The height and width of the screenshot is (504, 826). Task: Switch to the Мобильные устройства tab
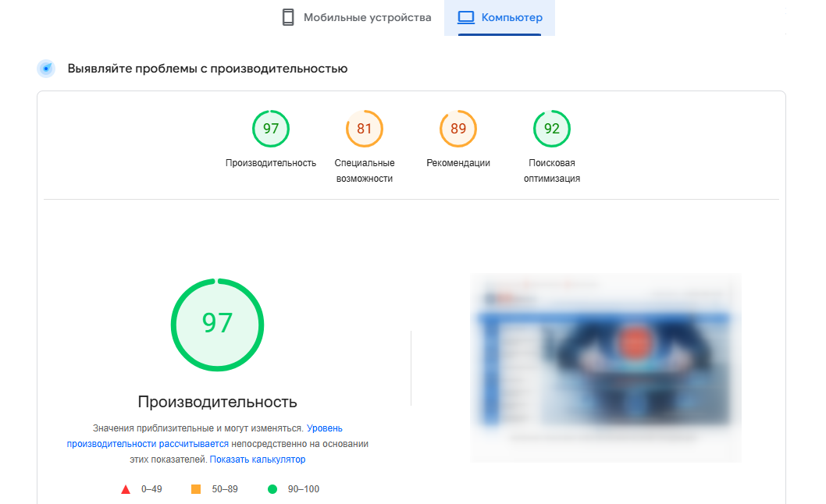pos(356,17)
